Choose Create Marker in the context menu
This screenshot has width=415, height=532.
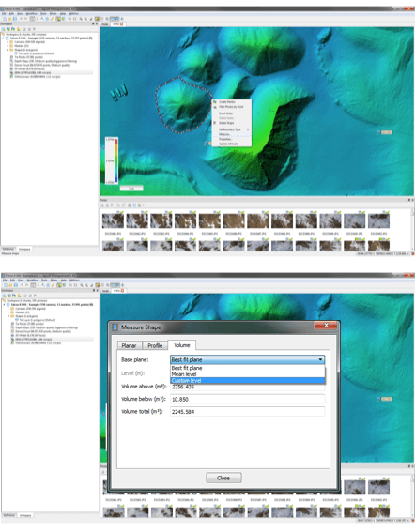[232, 102]
